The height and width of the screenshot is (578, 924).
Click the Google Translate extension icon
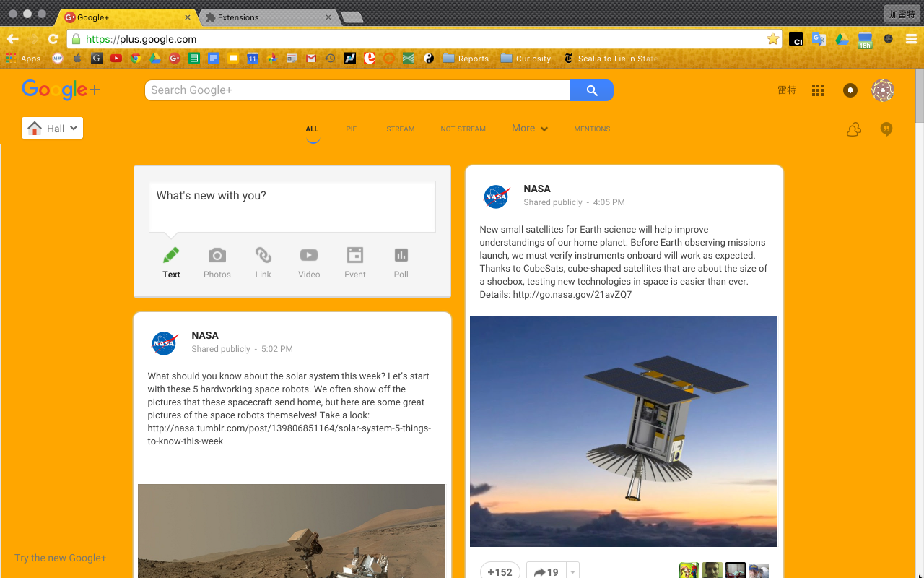pos(819,39)
